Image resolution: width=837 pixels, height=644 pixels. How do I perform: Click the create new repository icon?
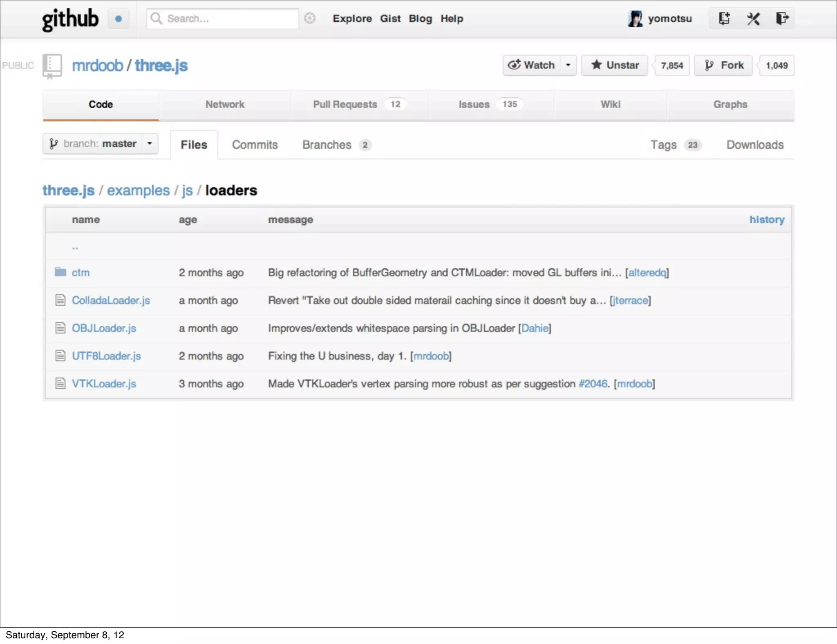pyautogui.click(x=724, y=18)
